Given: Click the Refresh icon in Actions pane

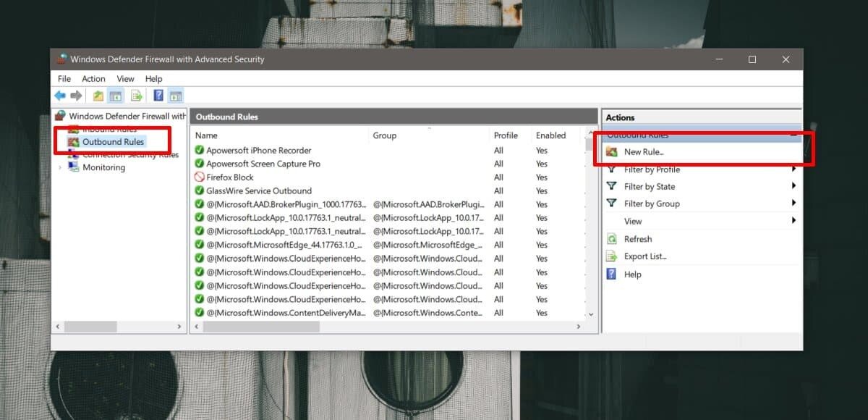Looking at the screenshot, I should tap(611, 239).
